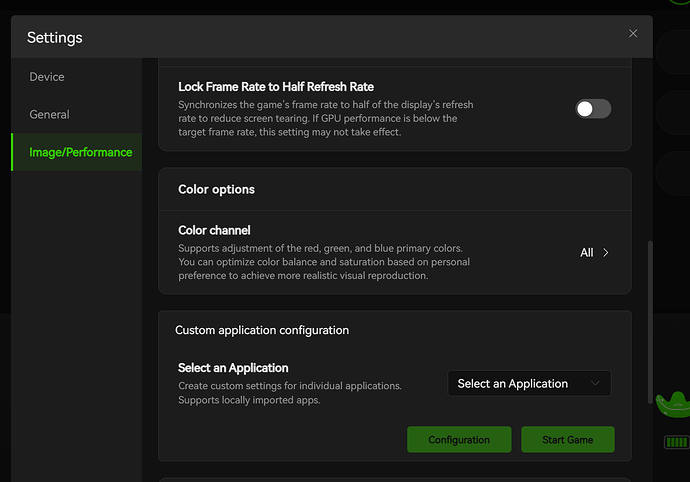The width and height of the screenshot is (690, 482).
Task: Click the Start Game button
Action: (x=568, y=439)
